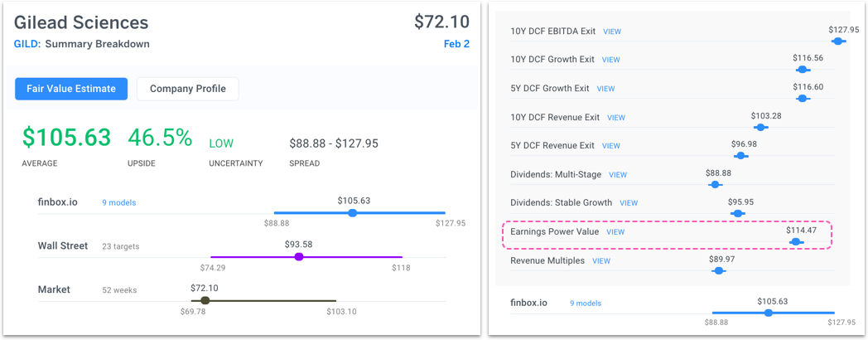Screen dimensions: 868x340
Task: Click the $96.98 5Y Revenue Exit marker
Action: click(x=740, y=156)
